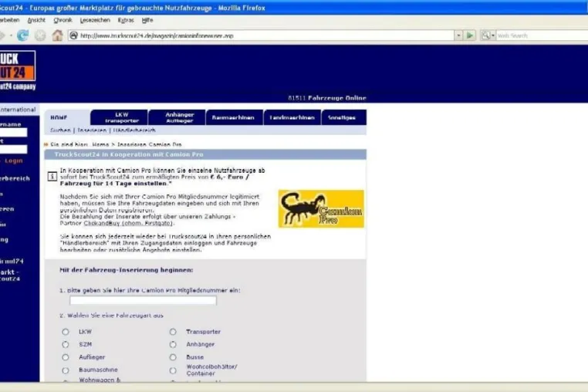588x392 pixels.
Task: Click the 'Mit der Fahrzeug-Inserierung beginnen:' heading
Action: tap(127, 270)
